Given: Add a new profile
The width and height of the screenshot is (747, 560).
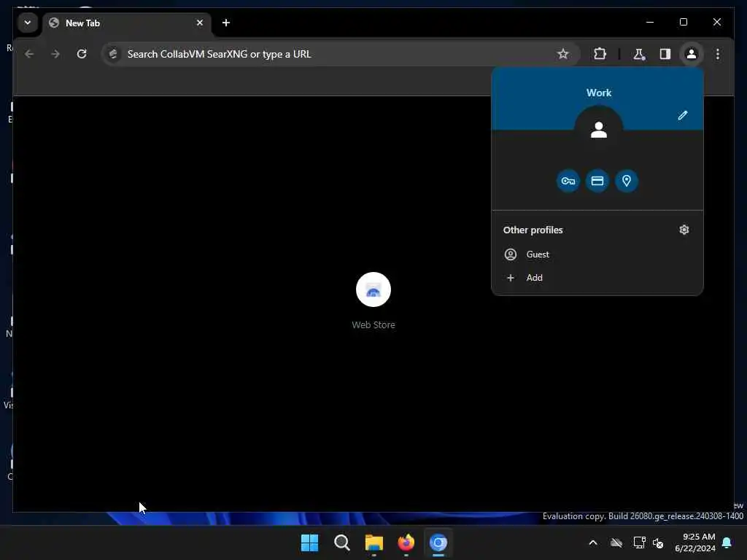Looking at the screenshot, I should coord(597,278).
